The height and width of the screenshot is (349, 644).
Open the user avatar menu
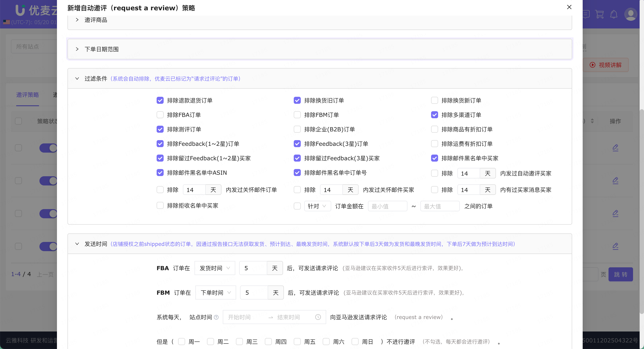(x=631, y=14)
